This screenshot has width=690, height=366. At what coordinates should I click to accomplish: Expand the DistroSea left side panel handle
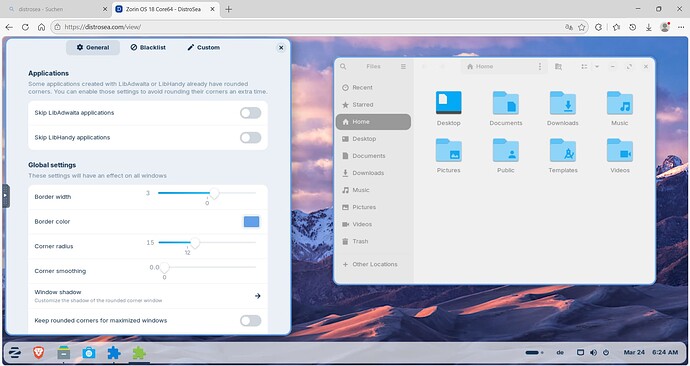pos(5,196)
